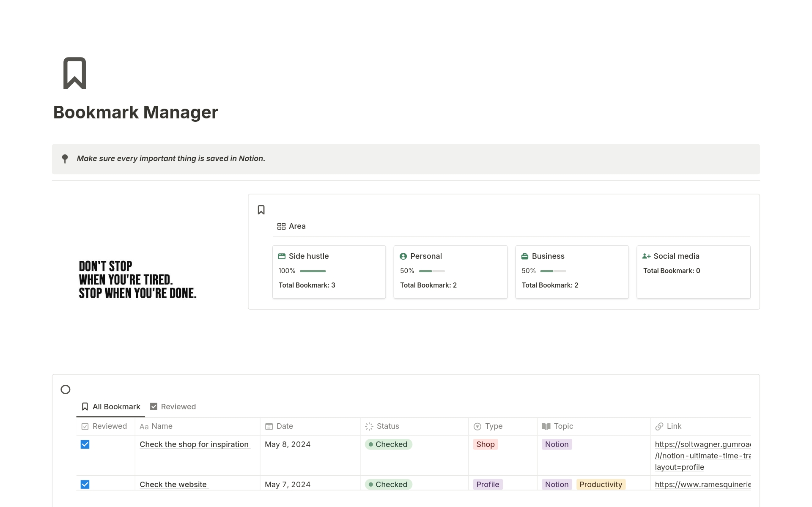This screenshot has height=507, width=812.
Task: Click the 50% progress bar on the Personal card
Action: [431, 271]
